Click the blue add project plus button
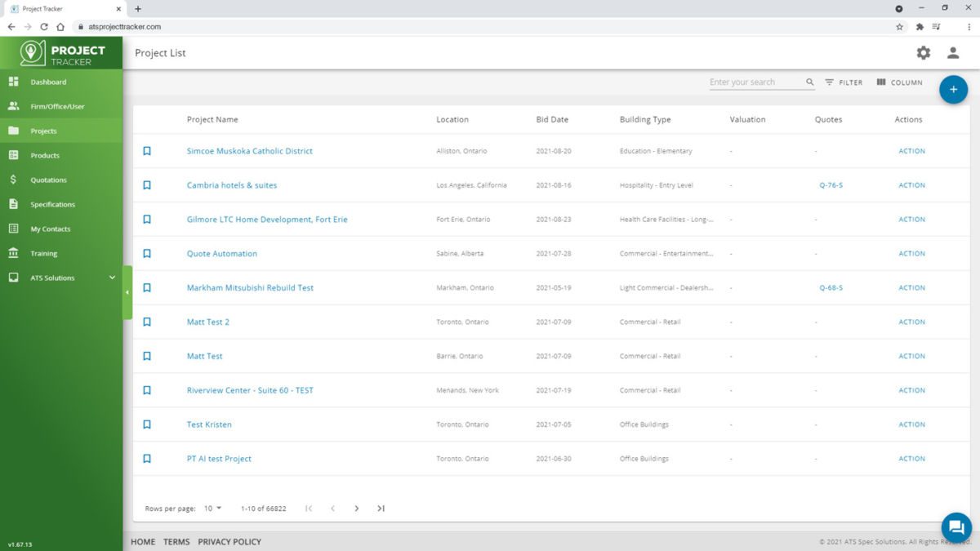This screenshot has height=551, width=980. [x=953, y=89]
